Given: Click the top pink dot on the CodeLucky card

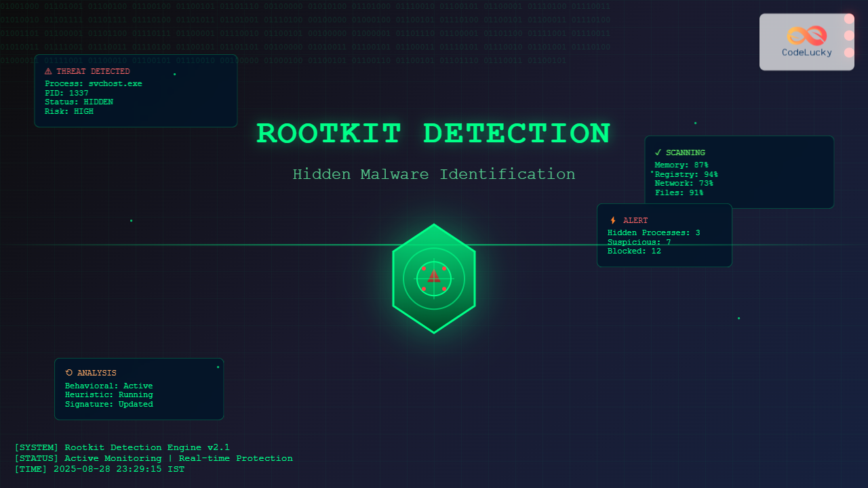Looking at the screenshot, I should pos(849,19).
